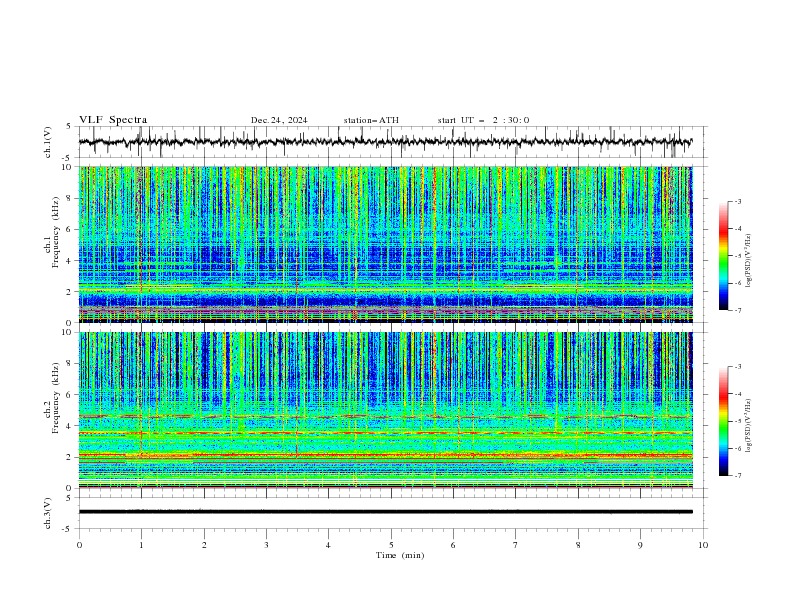Click the "-7" label on upper color bar
This screenshot has height=612, width=792.
737,310
